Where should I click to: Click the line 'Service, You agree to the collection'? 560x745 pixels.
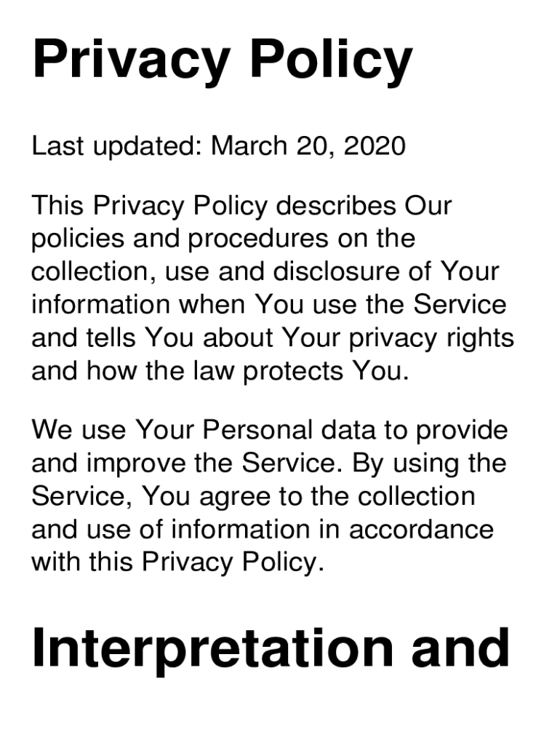pos(253,496)
